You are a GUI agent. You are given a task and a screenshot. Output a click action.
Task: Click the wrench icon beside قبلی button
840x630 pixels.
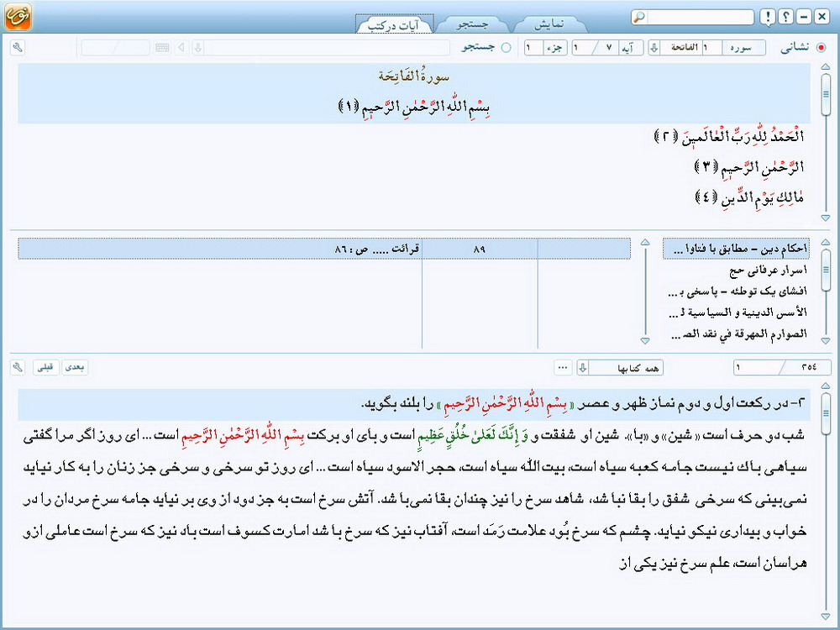pos(18,367)
